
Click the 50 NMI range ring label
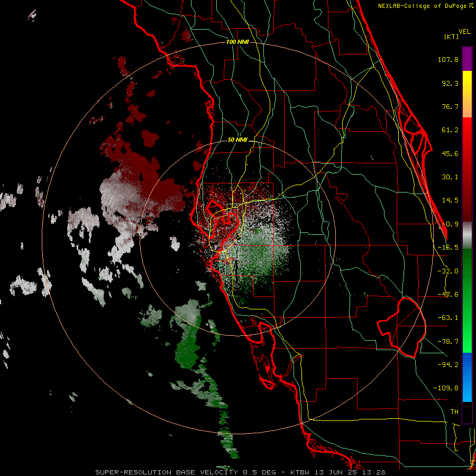point(237,140)
